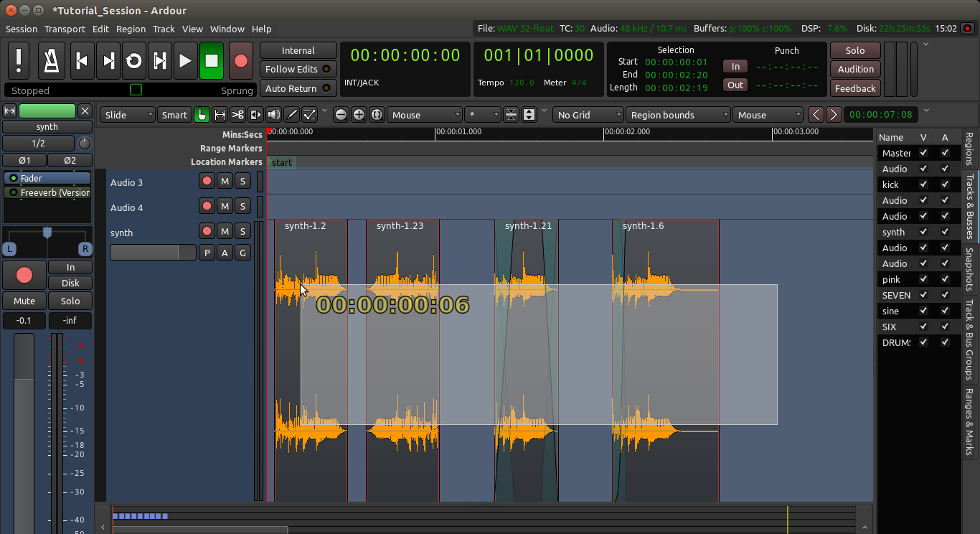Toggle visibility checkbox for the kick track
The height and width of the screenshot is (534, 980).
(923, 184)
